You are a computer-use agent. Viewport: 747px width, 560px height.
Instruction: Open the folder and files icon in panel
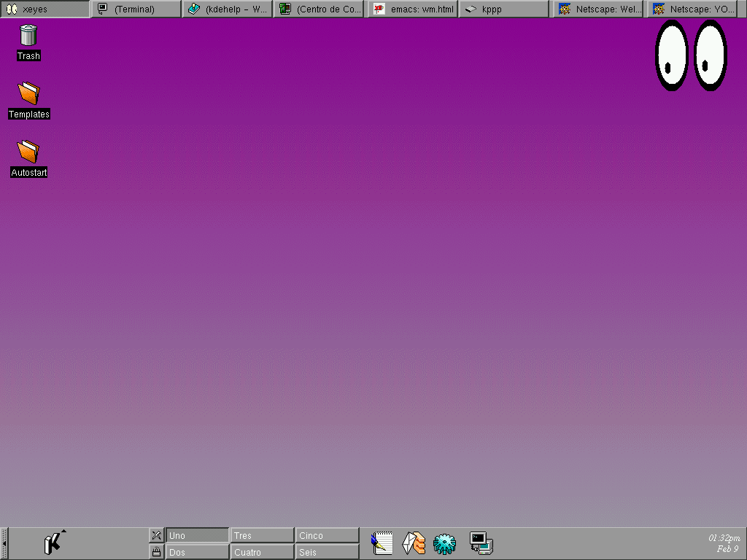[x=414, y=543]
